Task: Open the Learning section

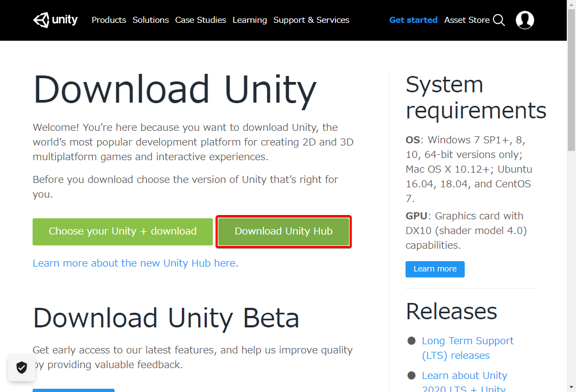Action: [249, 20]
